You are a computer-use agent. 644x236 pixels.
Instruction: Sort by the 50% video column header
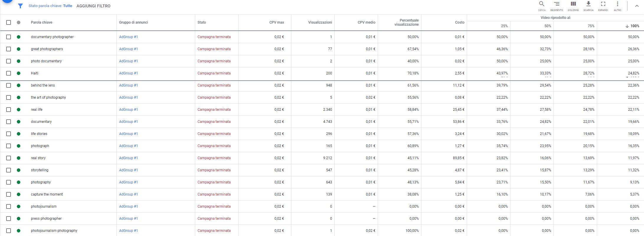coord(548,26)
